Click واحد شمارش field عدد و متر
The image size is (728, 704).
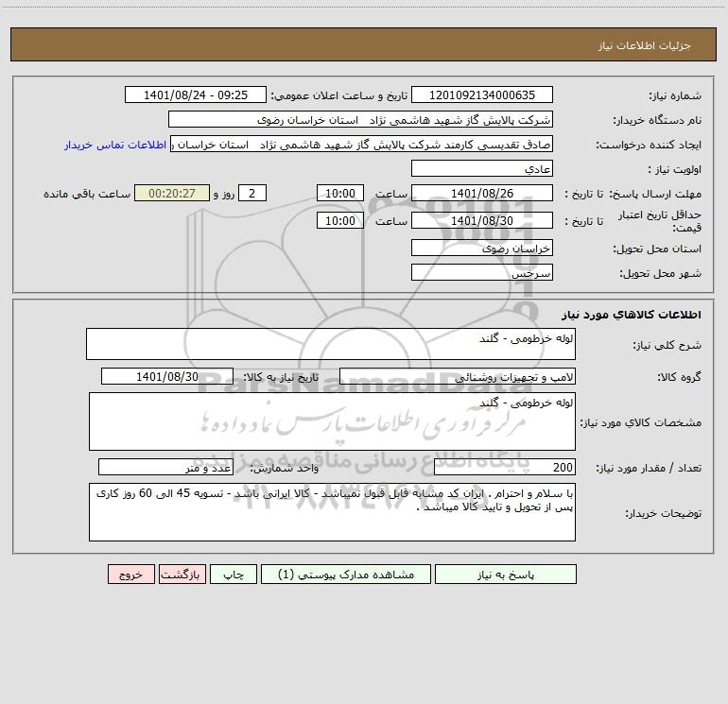[165, 468]
